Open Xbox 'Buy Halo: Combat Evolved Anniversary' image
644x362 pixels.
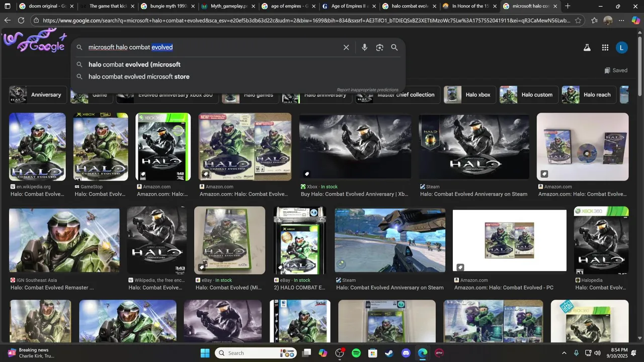pyautogui.click(x=355, y=146)
